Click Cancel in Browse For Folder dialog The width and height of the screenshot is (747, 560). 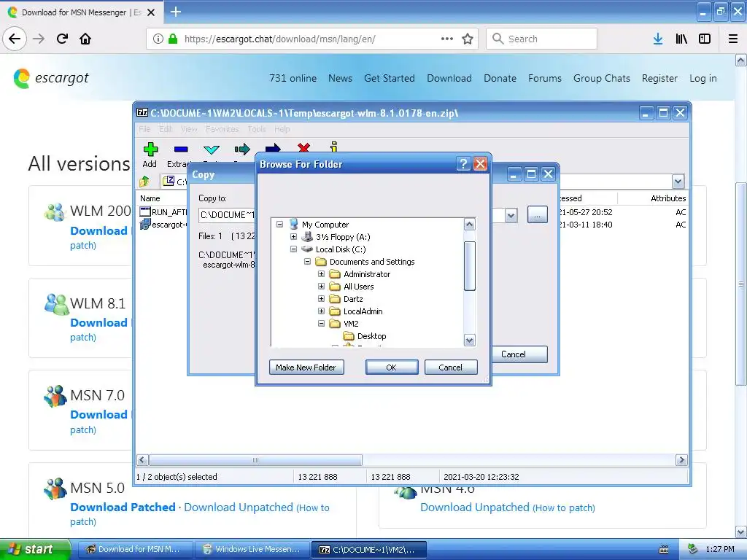[x=451, y=367]
